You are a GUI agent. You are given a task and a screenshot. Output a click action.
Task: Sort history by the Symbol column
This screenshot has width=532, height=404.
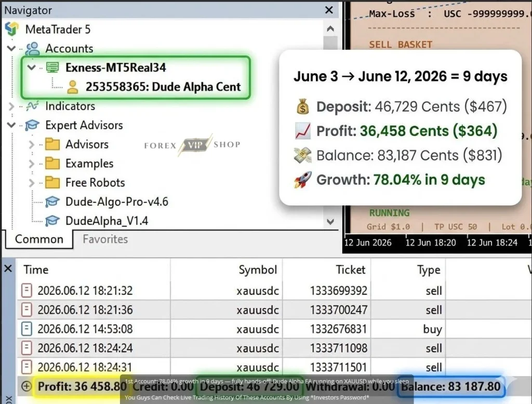click(x=227, y=270)
